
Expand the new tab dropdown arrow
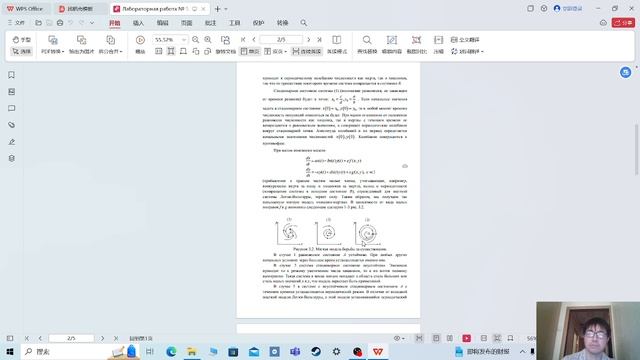pos(226,9)
